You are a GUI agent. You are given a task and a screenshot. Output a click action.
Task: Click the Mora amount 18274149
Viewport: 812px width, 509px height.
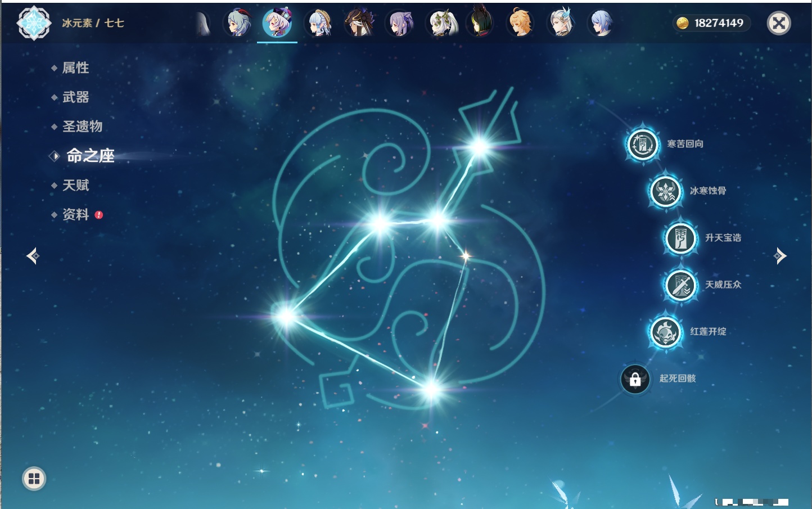click(719, 23)
